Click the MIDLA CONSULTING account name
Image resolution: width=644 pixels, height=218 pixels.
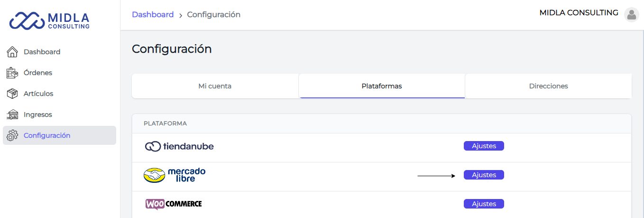click(579, 13)
